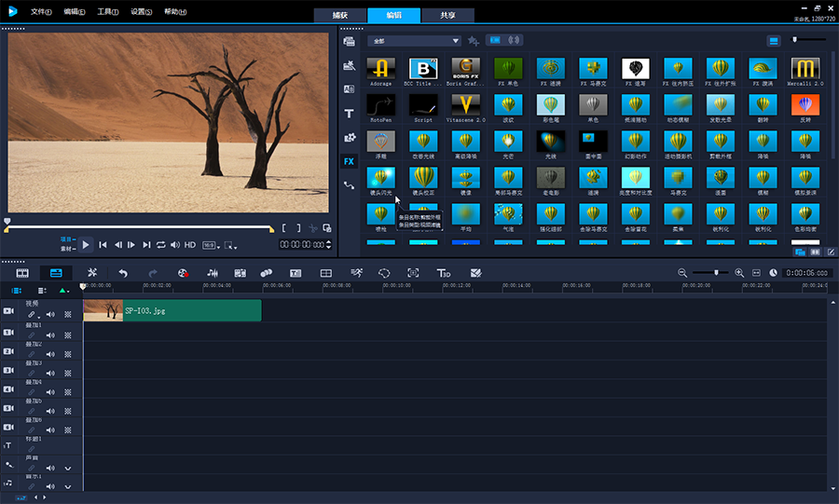This screenshot has height=504, width=839.
Task: Fit project in timeline window icon
Action: tap(756, 273)
